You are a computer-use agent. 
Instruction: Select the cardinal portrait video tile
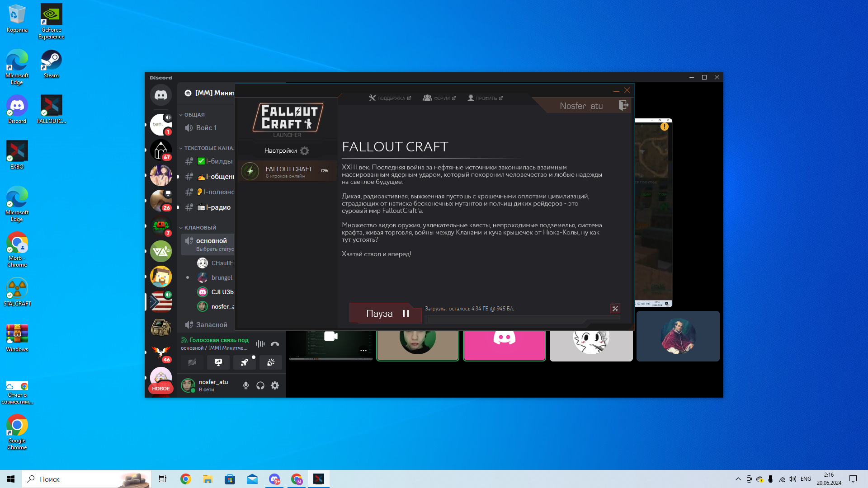point(678,336)
